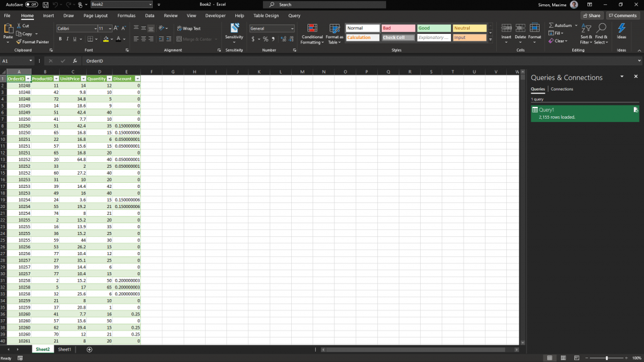Click the yellow fill color swatch
644x362 pixels.
click(106, 39)
